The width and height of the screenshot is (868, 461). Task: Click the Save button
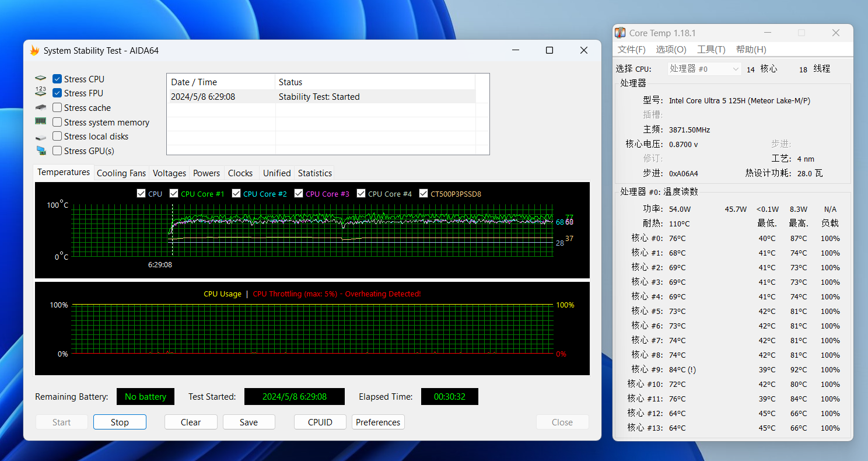coord(249,422)
